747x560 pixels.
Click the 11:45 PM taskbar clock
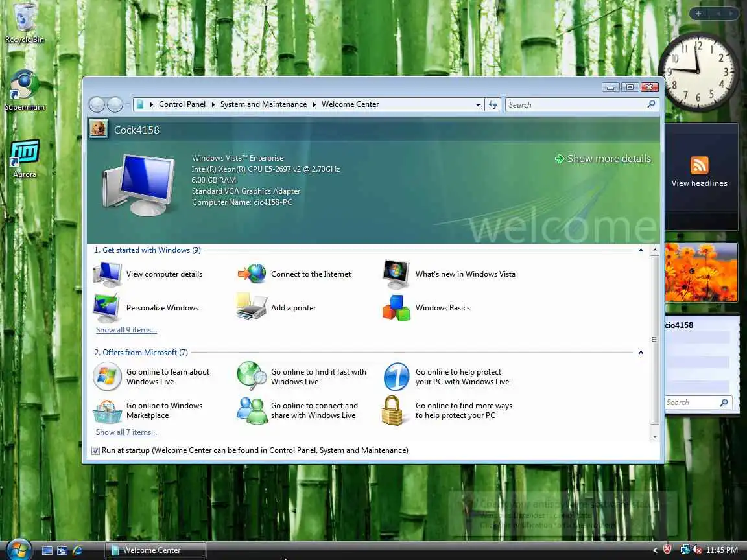point(722,550)
